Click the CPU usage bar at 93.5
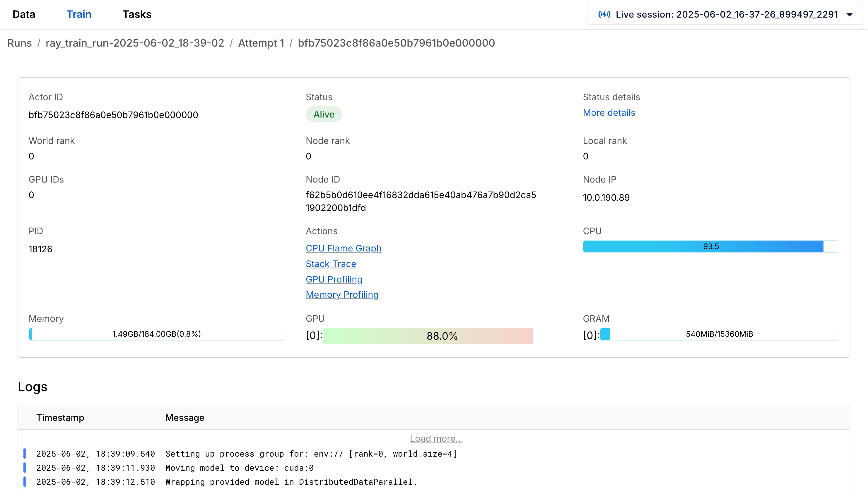 point(711,246)
